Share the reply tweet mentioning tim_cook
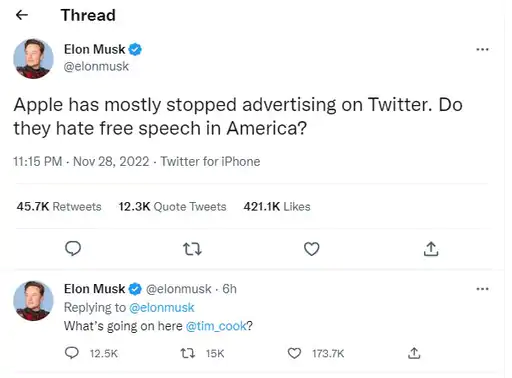This screenshot has width=512, height=378. pyautogui.click(x=414, y=353)
